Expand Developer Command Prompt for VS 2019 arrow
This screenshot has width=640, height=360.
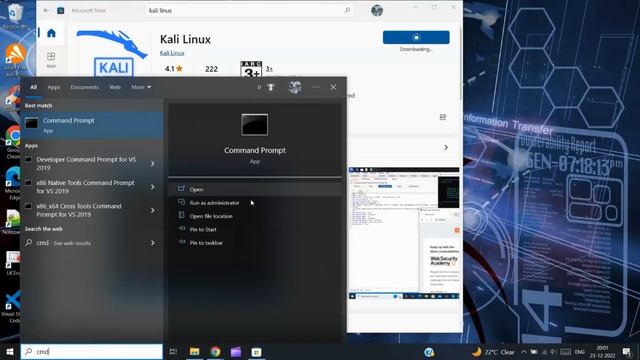coord(153,164)
